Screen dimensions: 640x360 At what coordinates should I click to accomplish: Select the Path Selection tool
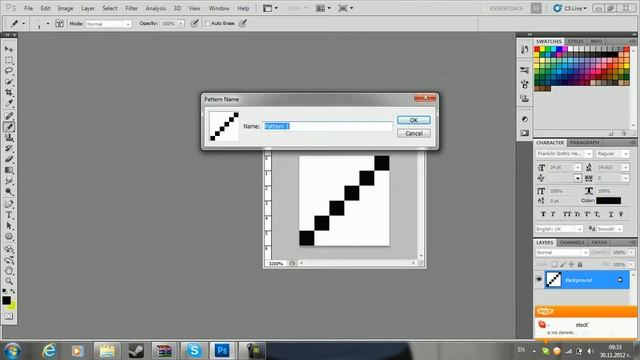(9, 225)
